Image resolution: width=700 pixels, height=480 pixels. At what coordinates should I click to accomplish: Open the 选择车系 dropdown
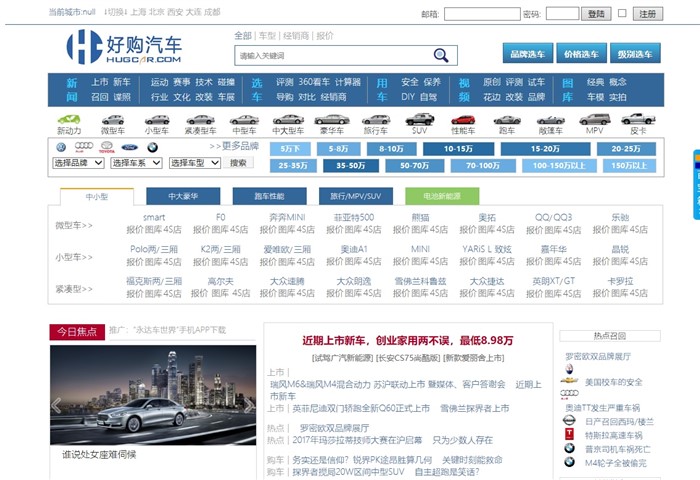[x=136, y=163]
